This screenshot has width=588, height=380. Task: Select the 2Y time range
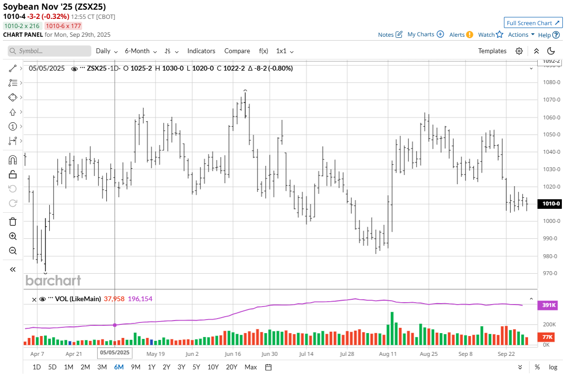(166, 367)
